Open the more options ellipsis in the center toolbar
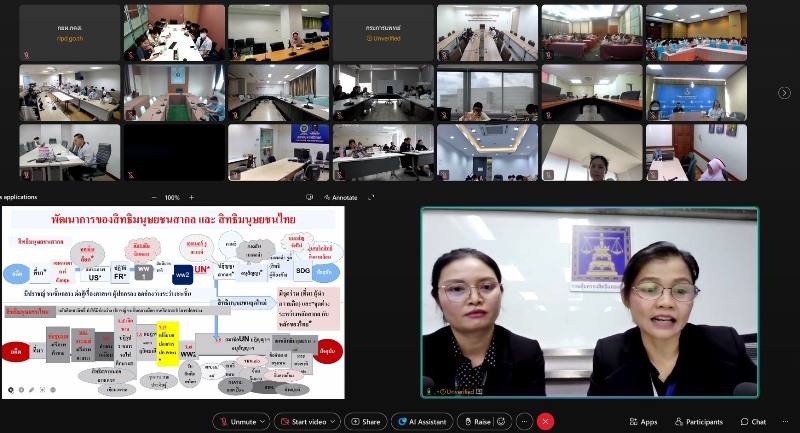The height and width of the screenshot is (433, 800). click(524, 422)
